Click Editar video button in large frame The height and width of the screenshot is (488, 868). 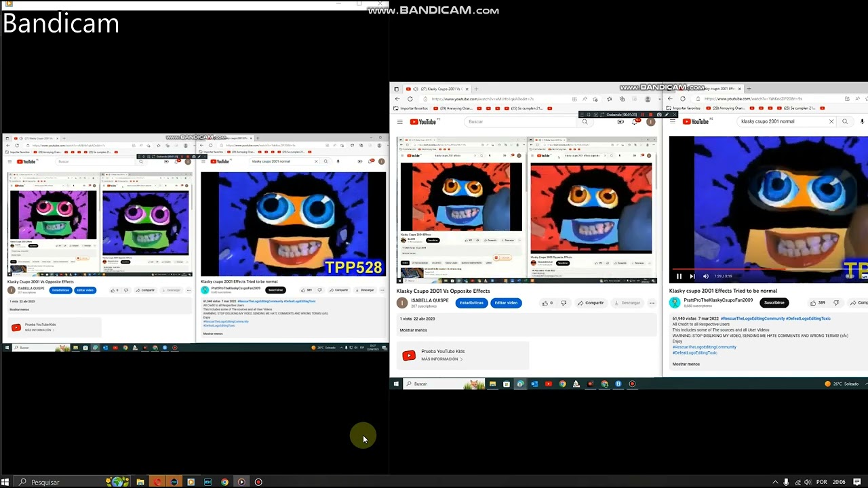506,303
